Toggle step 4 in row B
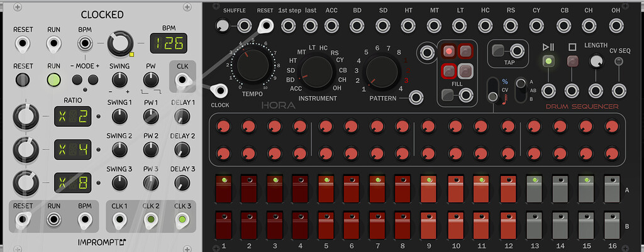The image size is (644, 252). (x=300, y=226)
